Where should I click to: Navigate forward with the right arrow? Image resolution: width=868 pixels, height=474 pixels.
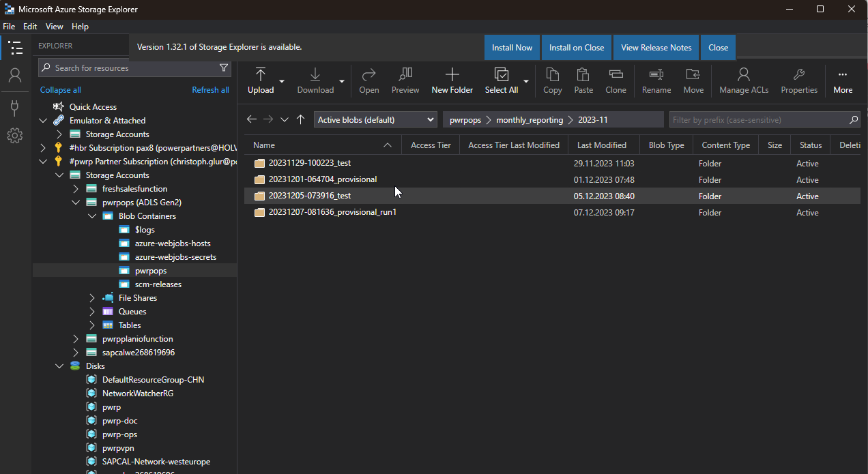268,119
